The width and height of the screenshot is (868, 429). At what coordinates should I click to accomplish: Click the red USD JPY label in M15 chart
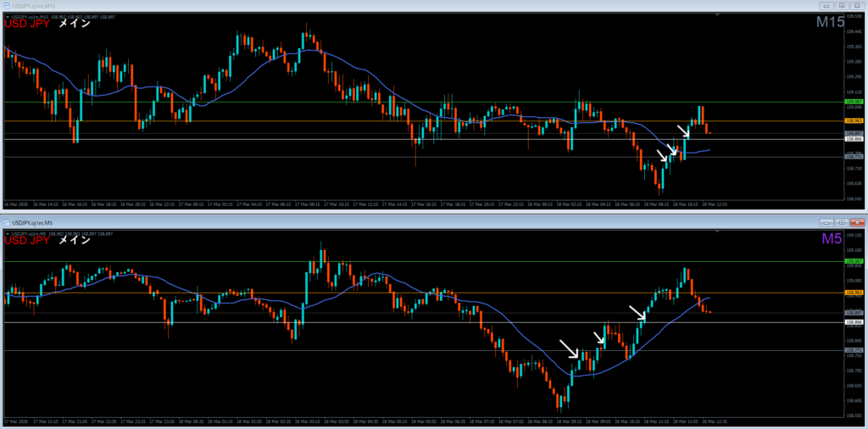26,24
